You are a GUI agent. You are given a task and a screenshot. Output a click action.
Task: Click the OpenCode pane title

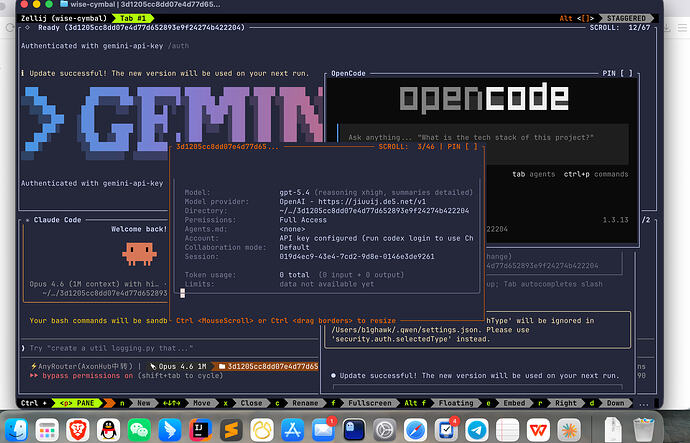click(348, 73)
